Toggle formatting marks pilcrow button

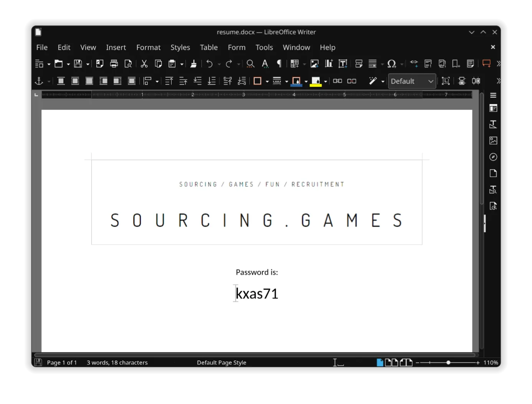tap(279, 64)
